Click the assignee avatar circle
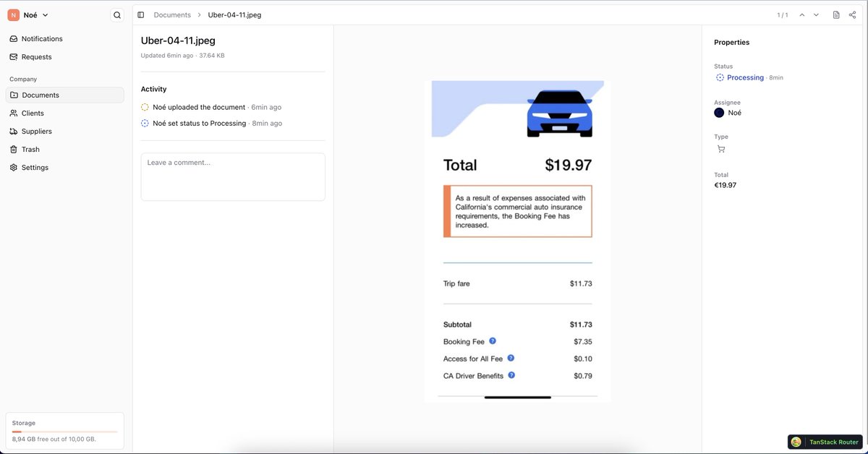The height and width of the screenshot is (454, 868). [x=719, y=113]
